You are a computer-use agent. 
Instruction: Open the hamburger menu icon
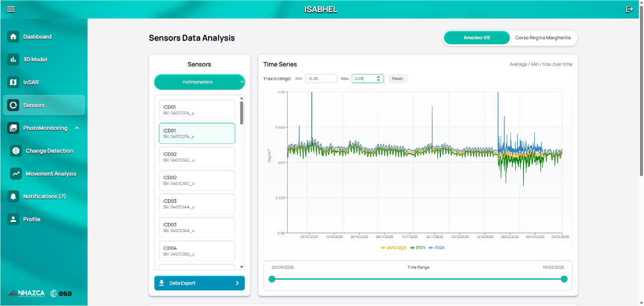click(x=11, y=9)
